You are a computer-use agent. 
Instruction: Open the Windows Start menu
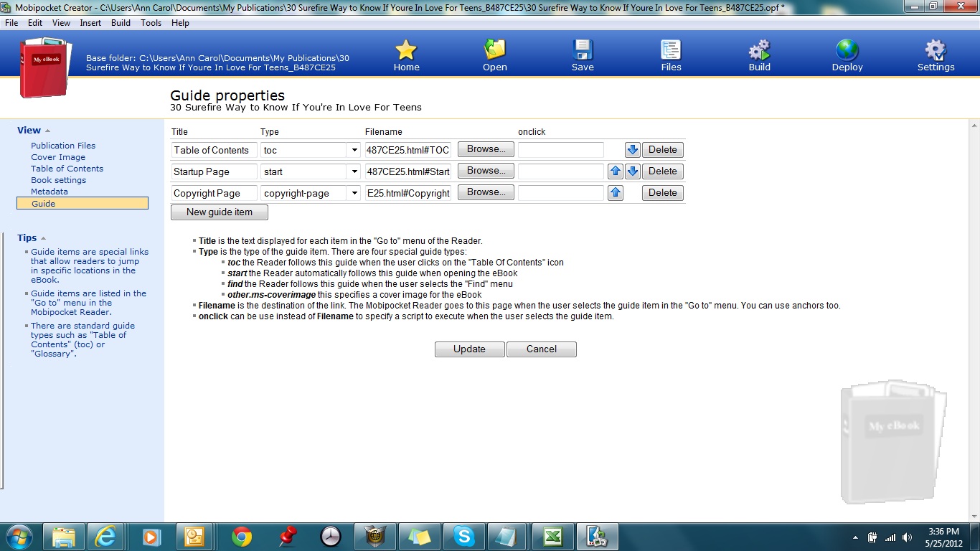(x=19, y=537)
